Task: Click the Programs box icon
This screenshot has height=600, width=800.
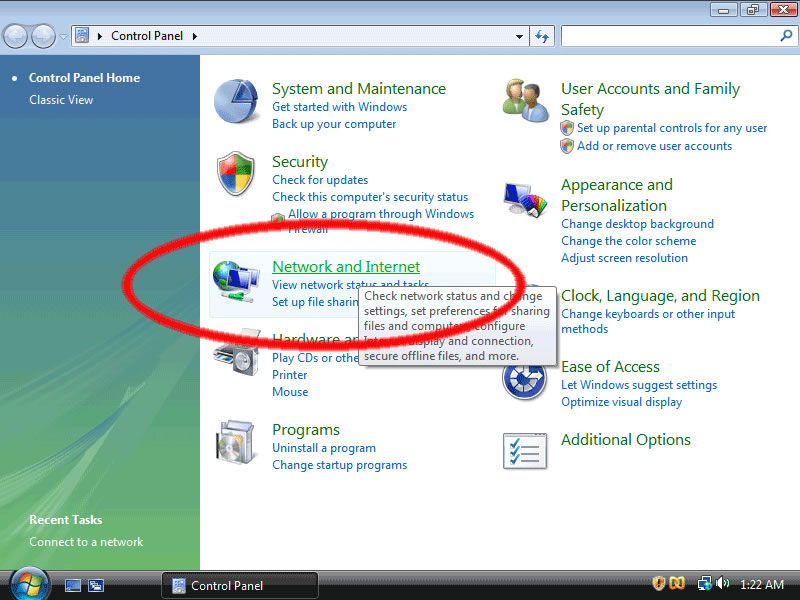Action: (235, 442)
